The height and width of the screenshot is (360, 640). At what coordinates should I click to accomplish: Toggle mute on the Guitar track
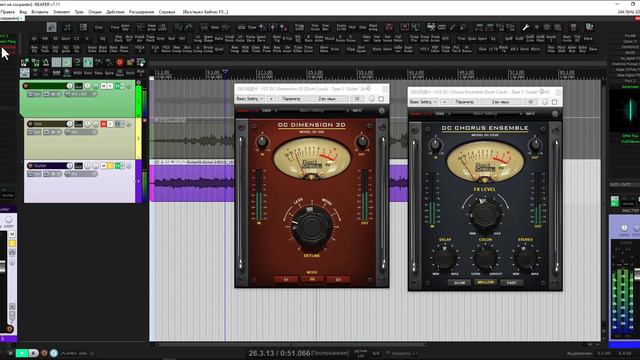(x=104, y=166)
